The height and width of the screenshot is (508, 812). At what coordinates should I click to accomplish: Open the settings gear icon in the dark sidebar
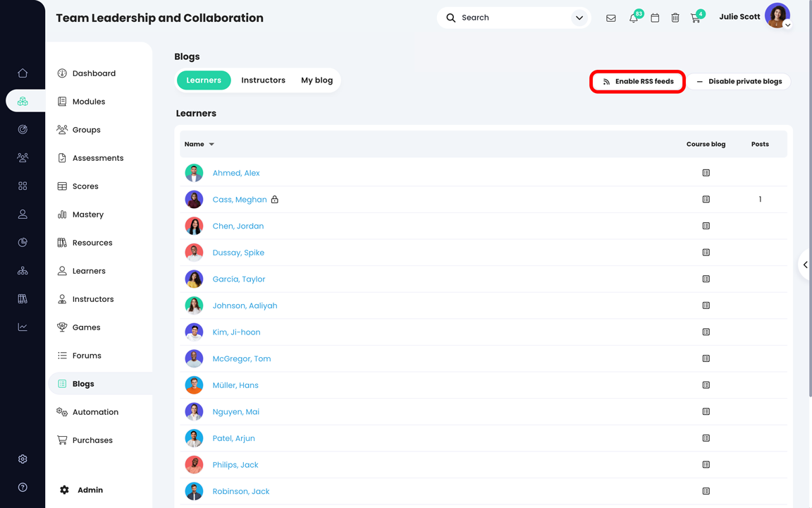click(x=23, y=459)
